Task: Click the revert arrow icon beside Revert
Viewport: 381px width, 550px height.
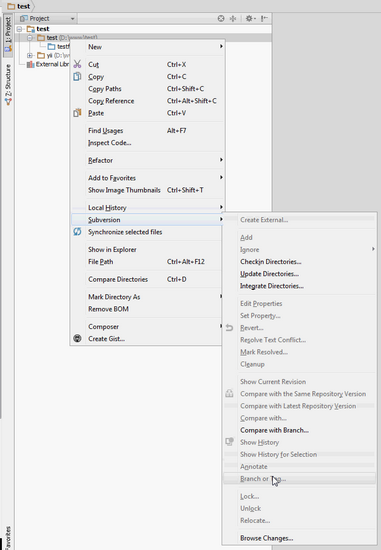Action: click(229, 328)
